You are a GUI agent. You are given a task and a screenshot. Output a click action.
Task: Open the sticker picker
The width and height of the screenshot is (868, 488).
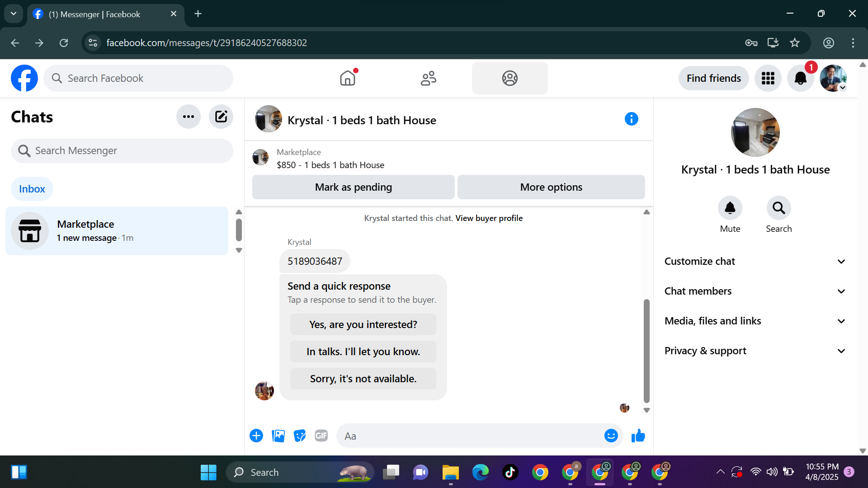(x=299, y=436)
